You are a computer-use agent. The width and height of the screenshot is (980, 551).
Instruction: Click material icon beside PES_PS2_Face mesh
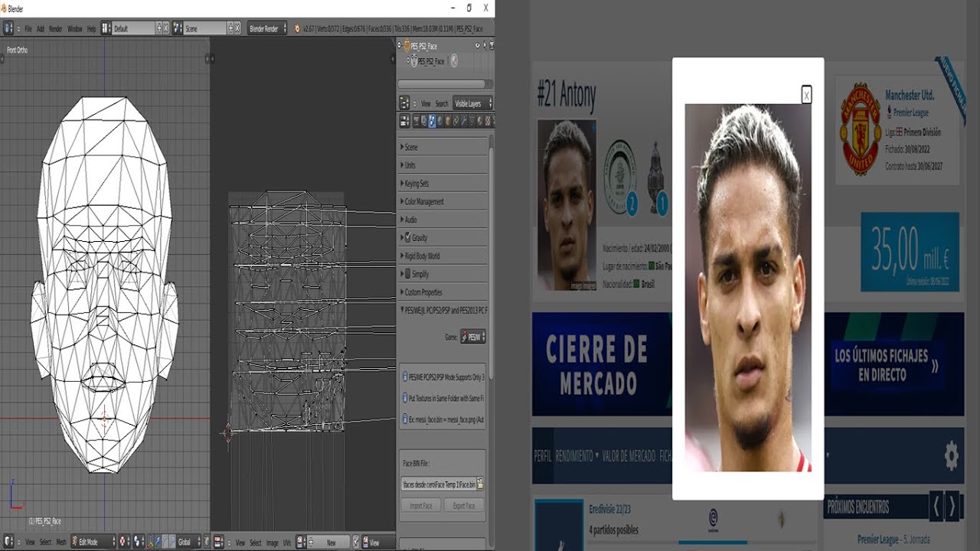454,60
